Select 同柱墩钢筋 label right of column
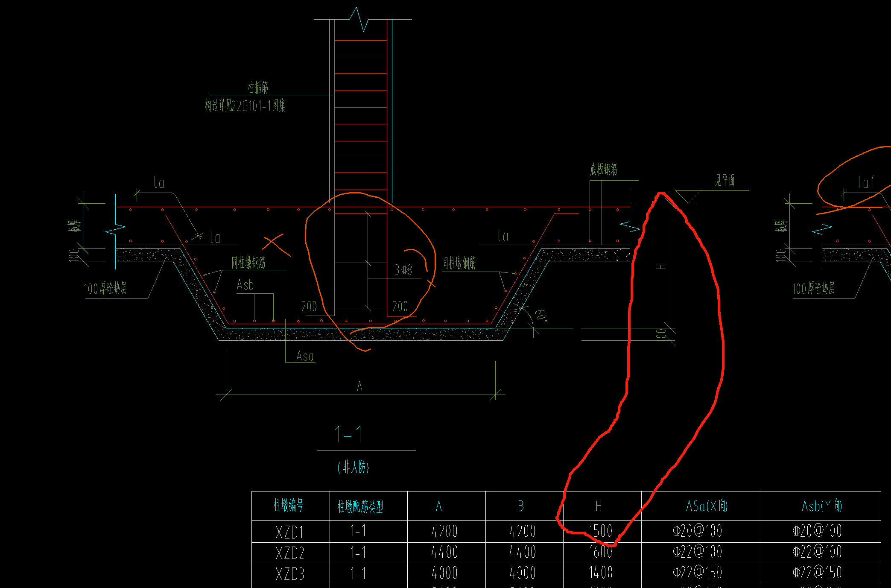This screenshot has width=891, height=588. (459, 263)
